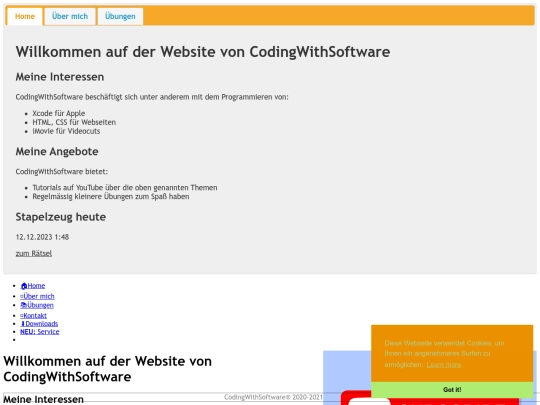Screen dimensions: 540x405
Task: Select the Übungen tab
Action: click(120, 16)
